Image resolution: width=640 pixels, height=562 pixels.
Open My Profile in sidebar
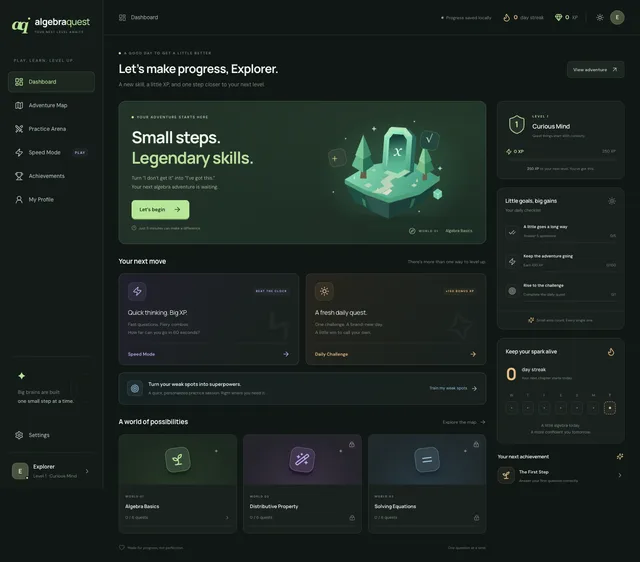pyautogui.click(x=51, y=200)
